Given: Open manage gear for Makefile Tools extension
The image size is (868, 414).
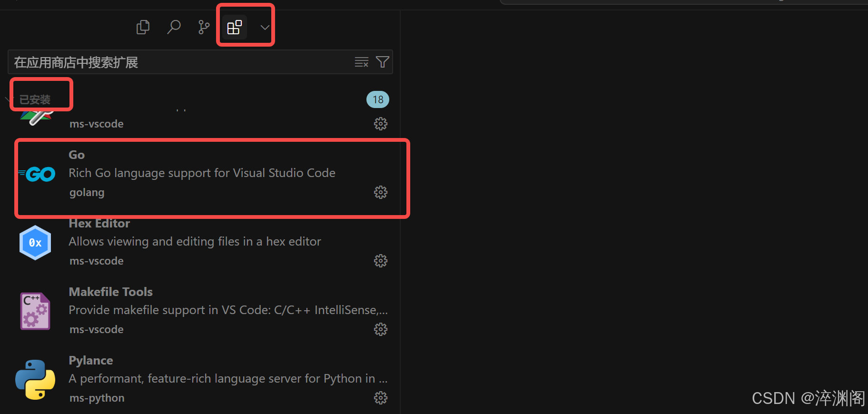Looking at the screenshot, I should pos(381,329).
